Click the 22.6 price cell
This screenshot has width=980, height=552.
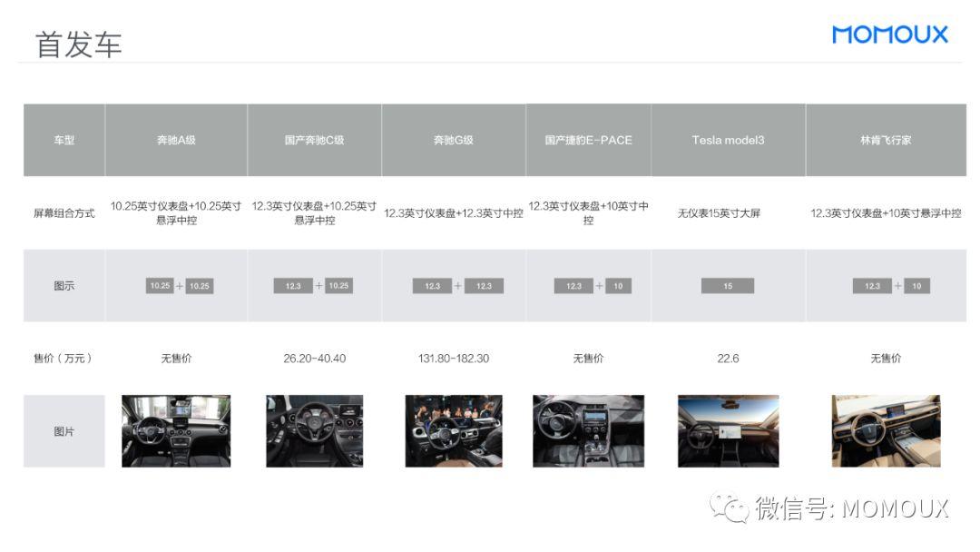coord(728,359)
